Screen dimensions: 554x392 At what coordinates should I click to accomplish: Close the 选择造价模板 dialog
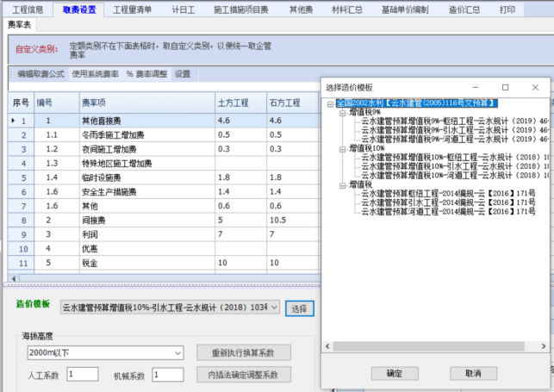click(x=532, y=87)
